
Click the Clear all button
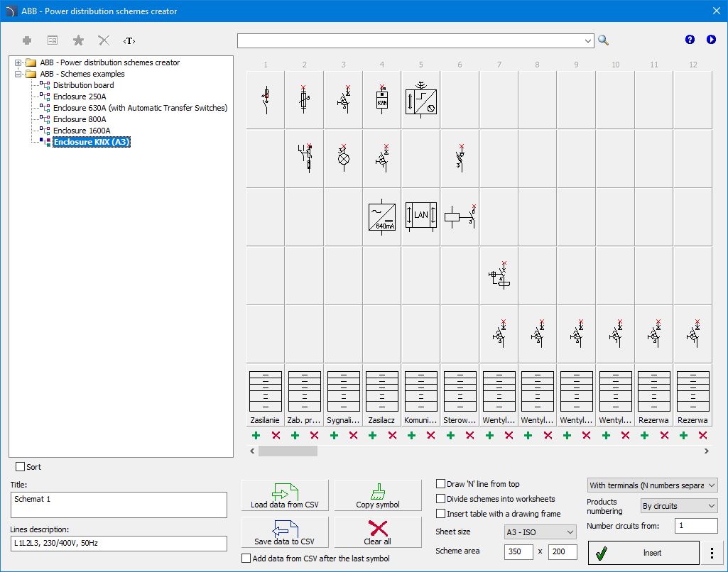coord(377,532)
